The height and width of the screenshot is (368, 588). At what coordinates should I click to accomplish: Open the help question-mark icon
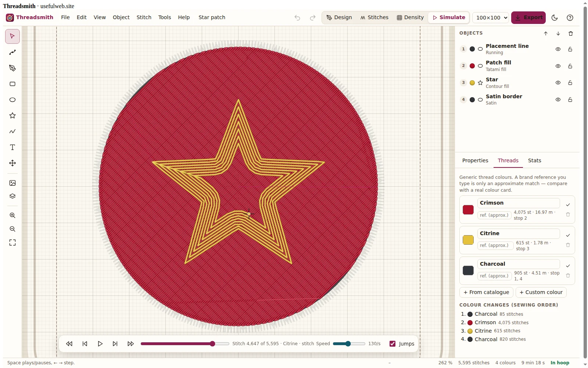570,18
